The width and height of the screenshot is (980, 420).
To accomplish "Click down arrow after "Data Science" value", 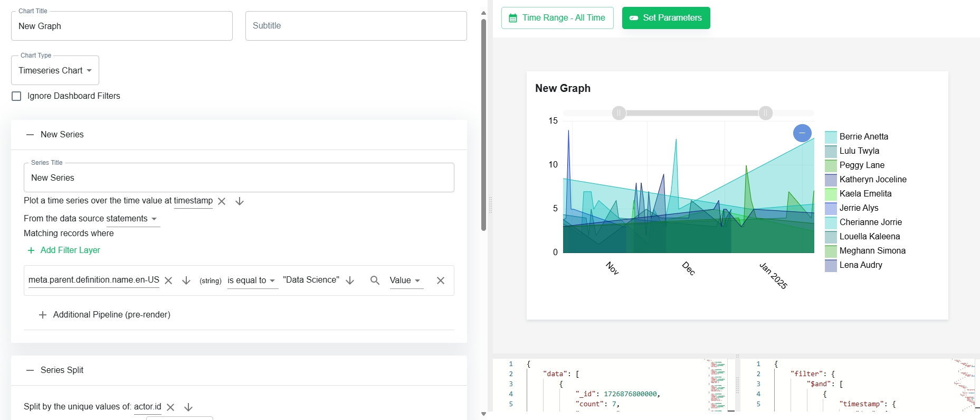I will pyautogui.click(x=350, y=281).
